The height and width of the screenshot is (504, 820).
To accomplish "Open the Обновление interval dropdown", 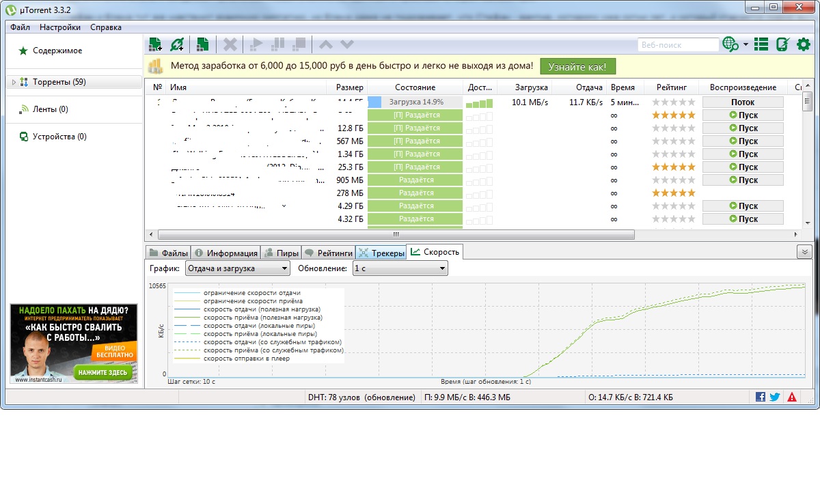I will pos(400,268).
